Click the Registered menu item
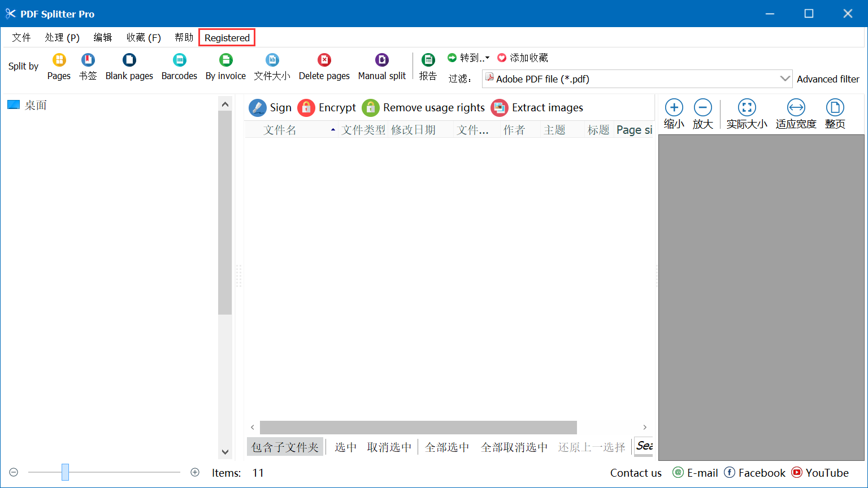 (x=227, y=38)
